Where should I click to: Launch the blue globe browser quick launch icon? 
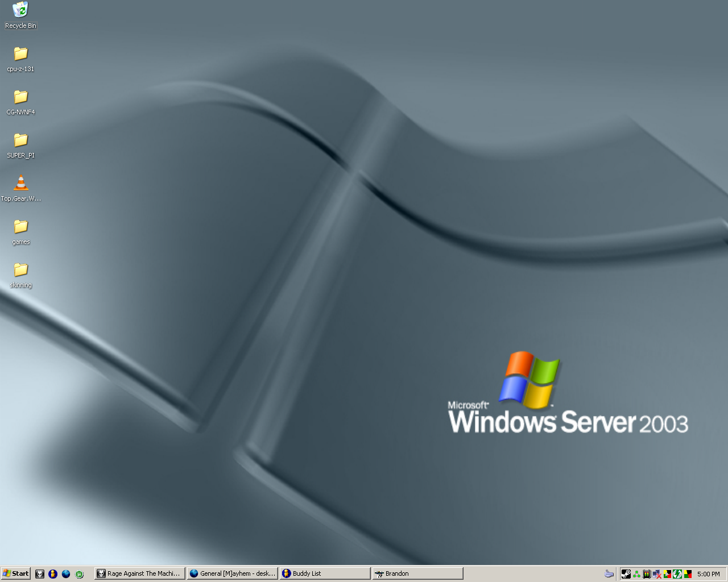tap(66, 574)
